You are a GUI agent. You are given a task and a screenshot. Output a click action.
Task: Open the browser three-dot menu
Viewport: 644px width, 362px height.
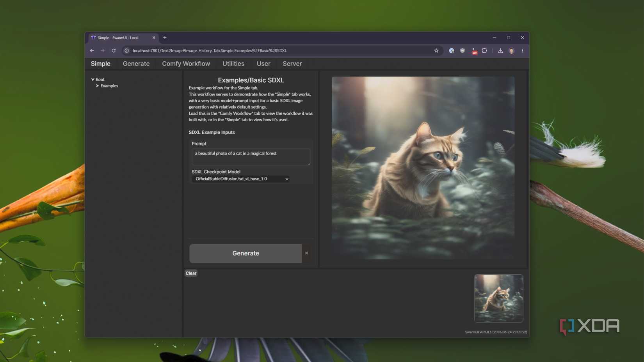(x=522, y=51)
